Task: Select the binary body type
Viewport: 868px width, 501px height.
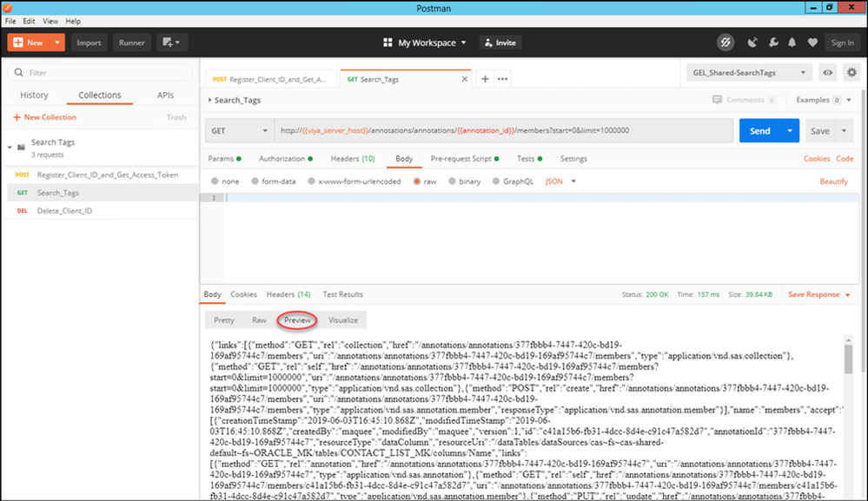Action: (452, 181)
